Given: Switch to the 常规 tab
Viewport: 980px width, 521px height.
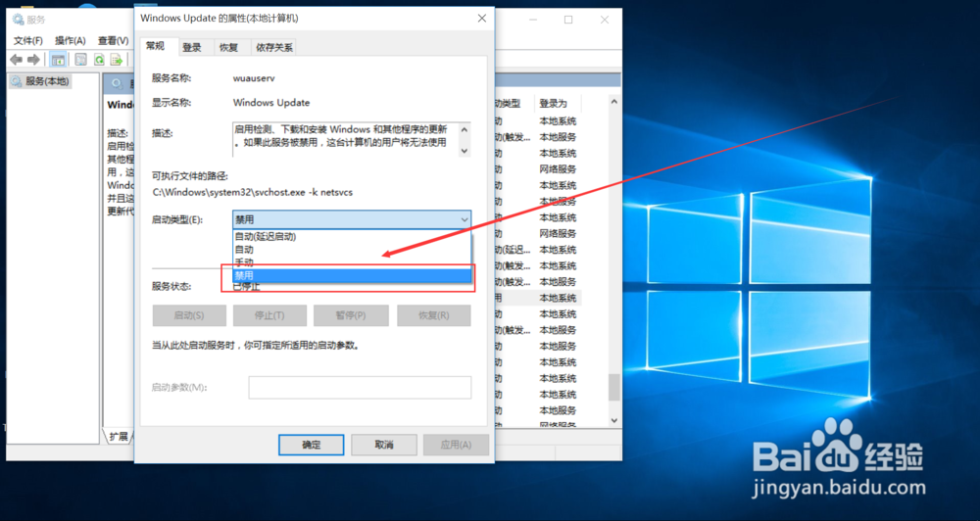Looking at the screenshot, I should [155, 46].
